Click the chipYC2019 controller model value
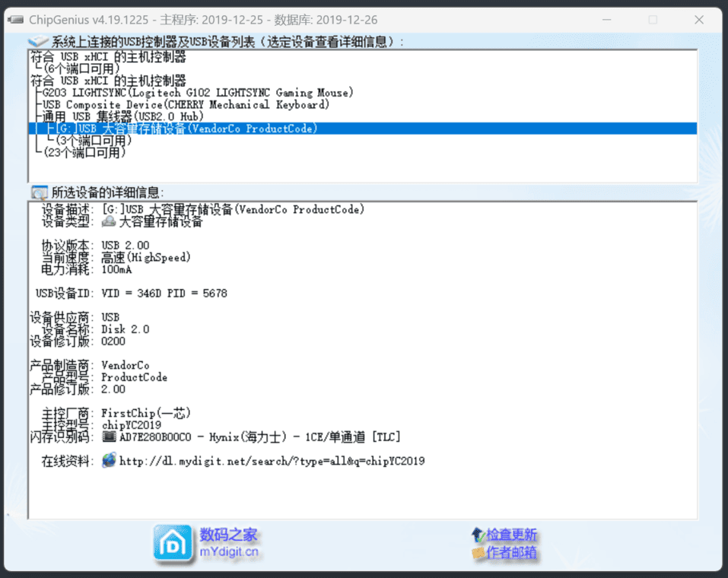The image size is (728, 578). click(x=132, y=425)
